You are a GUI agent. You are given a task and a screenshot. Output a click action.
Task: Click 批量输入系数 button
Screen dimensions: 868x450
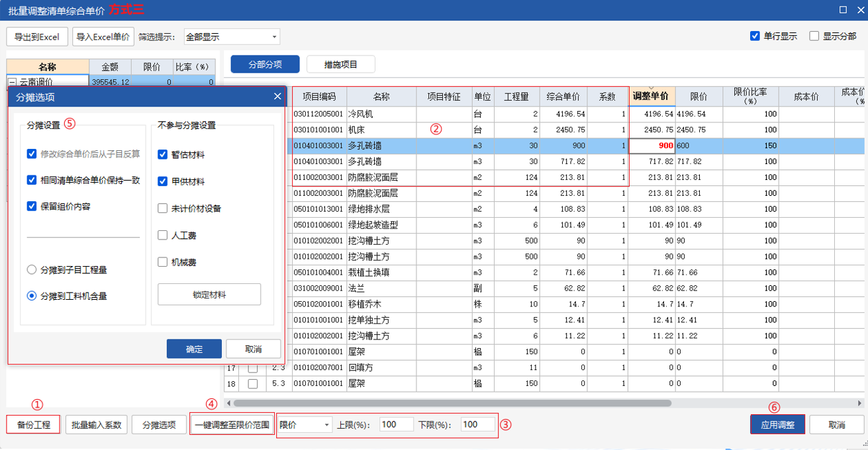tap(96, 425)
